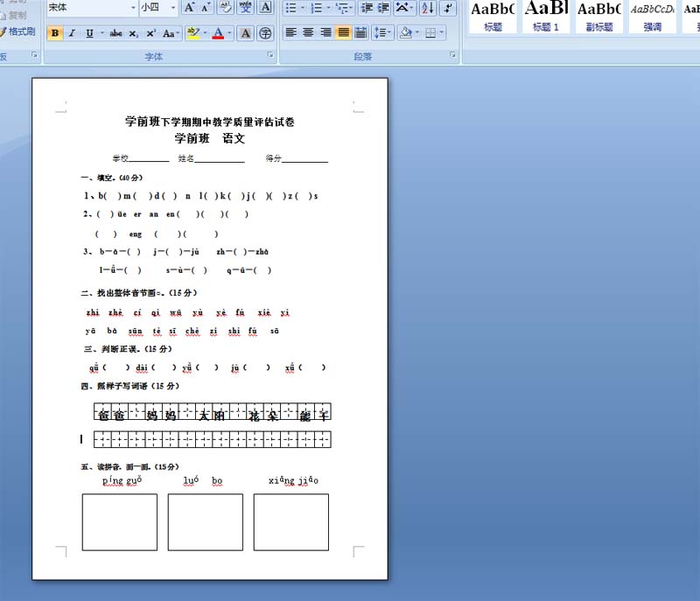
Task: Click the empty box below luó bo
Action: (206, 522)
